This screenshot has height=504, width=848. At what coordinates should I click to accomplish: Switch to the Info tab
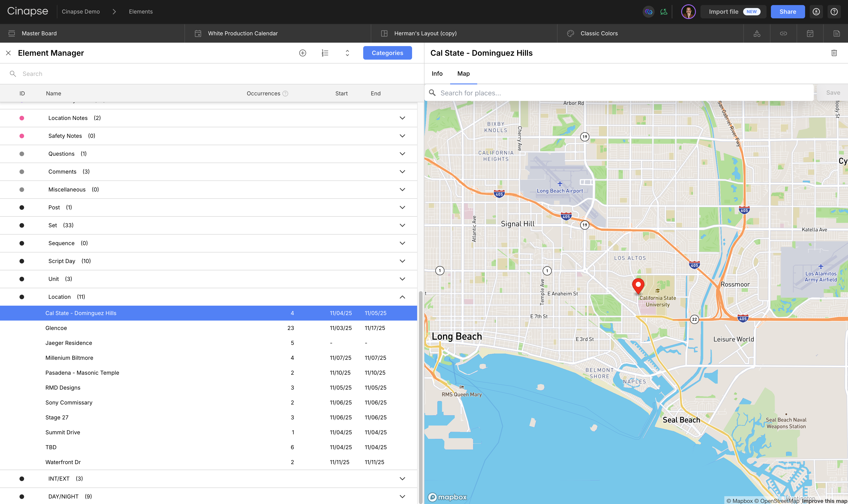click(437, 74)
